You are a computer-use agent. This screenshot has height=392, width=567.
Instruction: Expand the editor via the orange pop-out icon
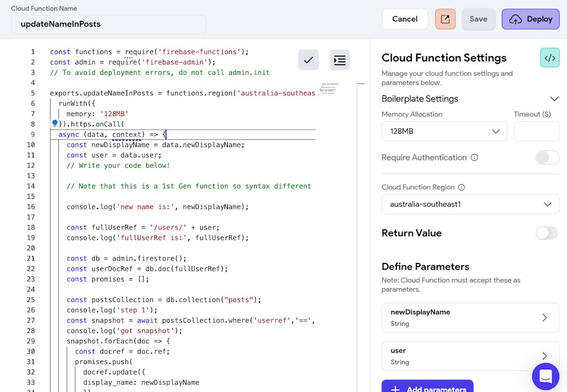click(x=445, y=19)
